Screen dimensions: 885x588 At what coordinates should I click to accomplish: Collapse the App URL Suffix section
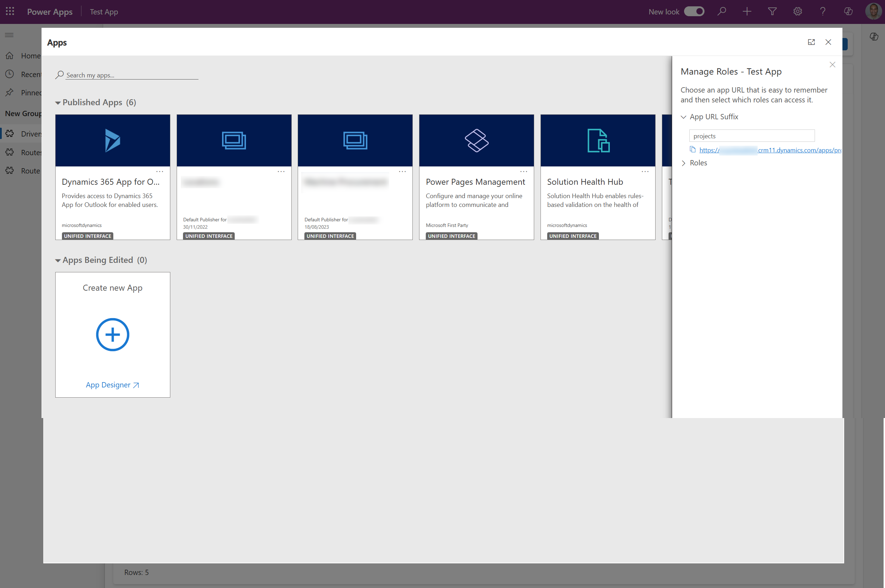(684, 117)
